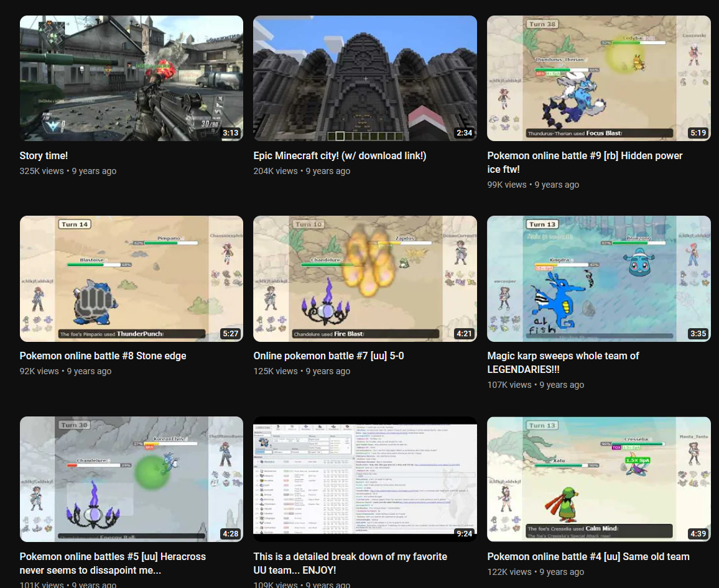Image resolution: width=719 pixels, height=588 pixels.
Task: Click the title 'Story time!'
Action: [x=44, y=156]
